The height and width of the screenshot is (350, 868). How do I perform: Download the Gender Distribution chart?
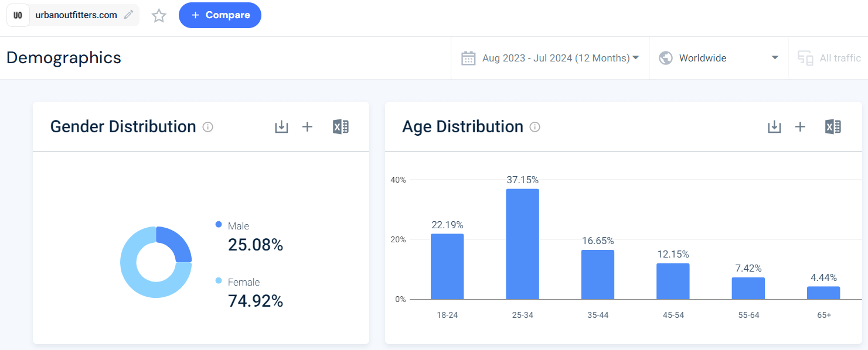(x=281, y=126)
